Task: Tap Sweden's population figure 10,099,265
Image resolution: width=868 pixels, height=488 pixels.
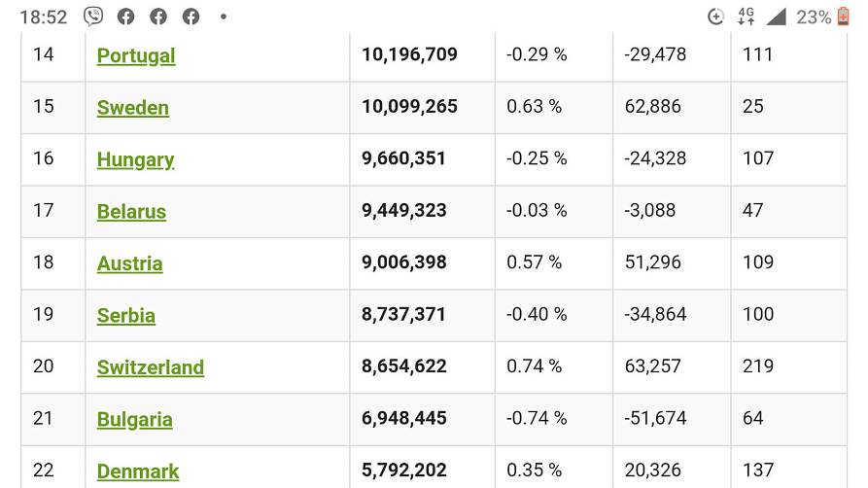Action: [x=409, y=107]
